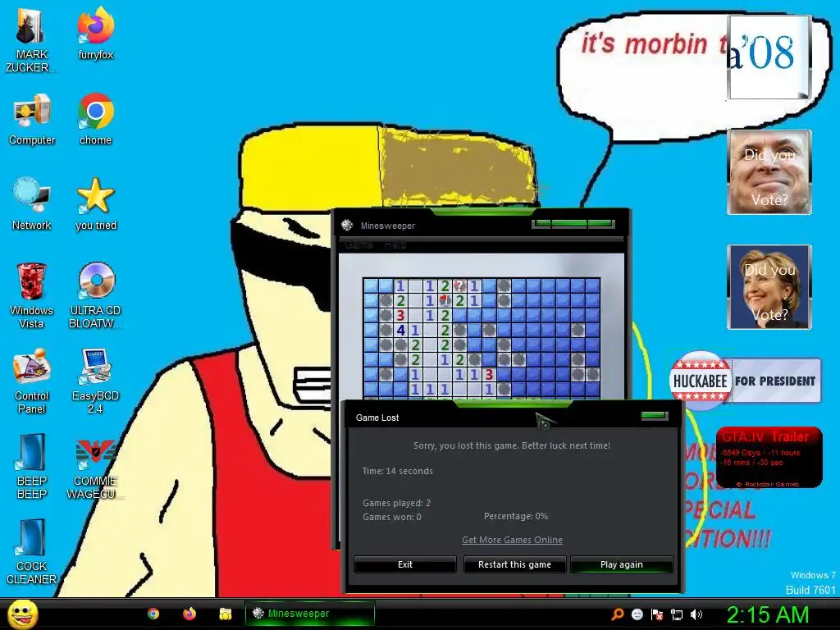The width and height of the screenshot is (840, 630).
Task: Open the Computer desktop icon
Action: 32,120
